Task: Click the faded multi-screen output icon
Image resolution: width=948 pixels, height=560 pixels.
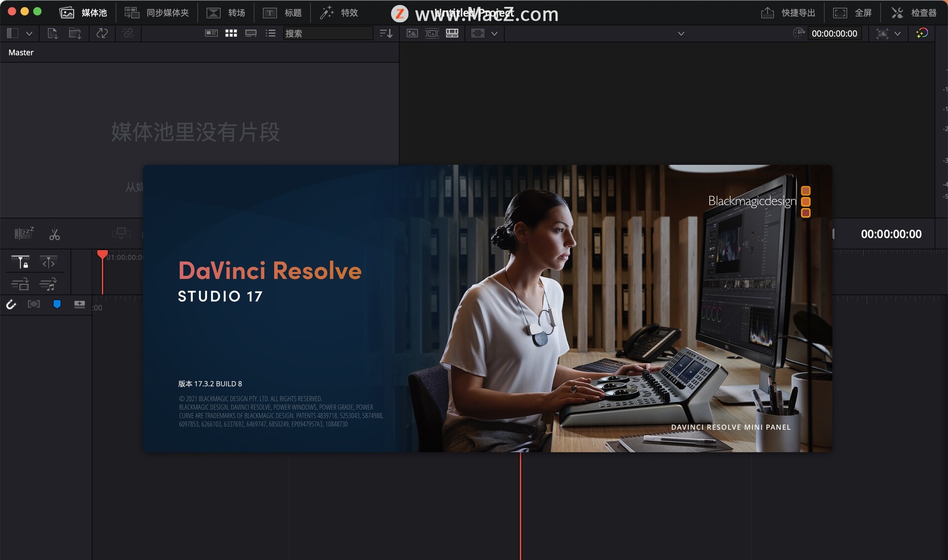Action: tap(121, 233)
